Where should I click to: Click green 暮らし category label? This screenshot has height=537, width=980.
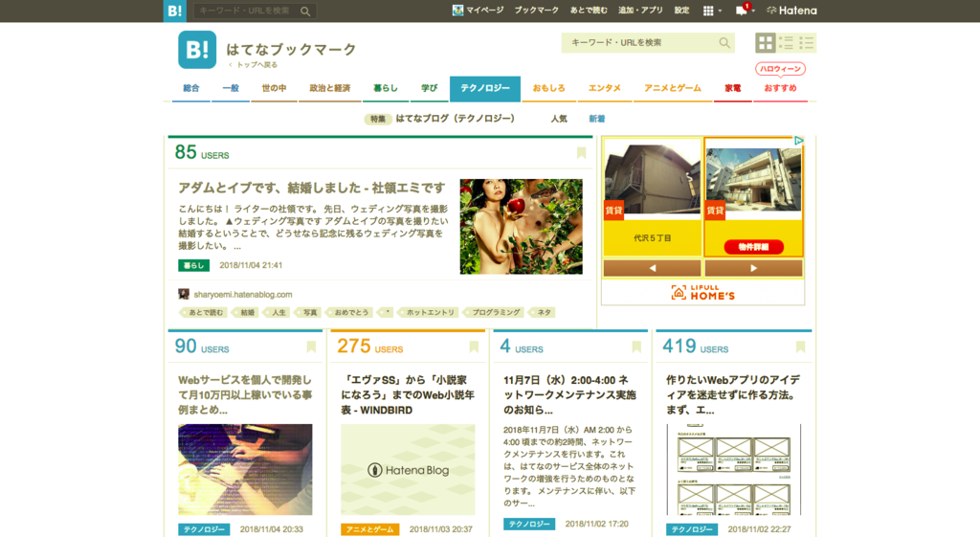pos(193,265)
